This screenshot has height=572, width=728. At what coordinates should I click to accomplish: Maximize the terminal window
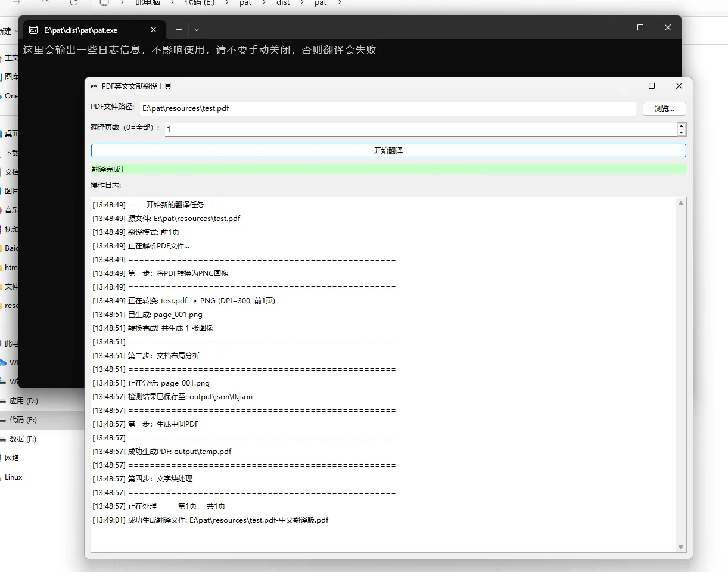pyautogui.click(x=640, y=27)
